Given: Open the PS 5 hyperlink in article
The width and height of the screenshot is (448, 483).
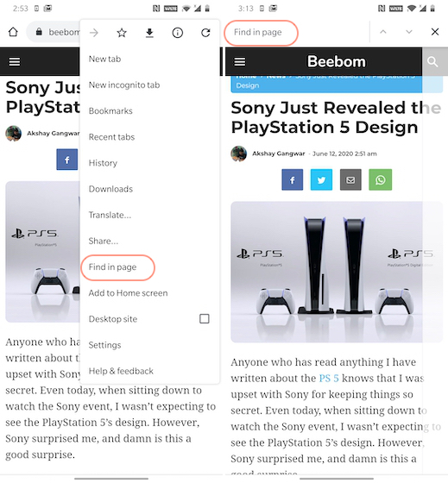Looking at the screenshot, I should pos(329,378).
